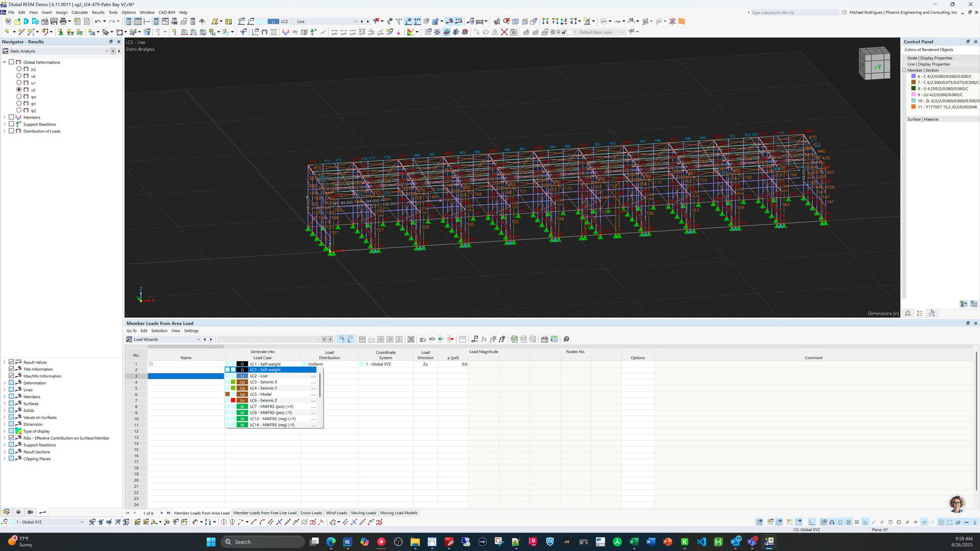980x551 pixels.
Task: Click the fx formula icon in table toolbar
Action: [484, 339]
